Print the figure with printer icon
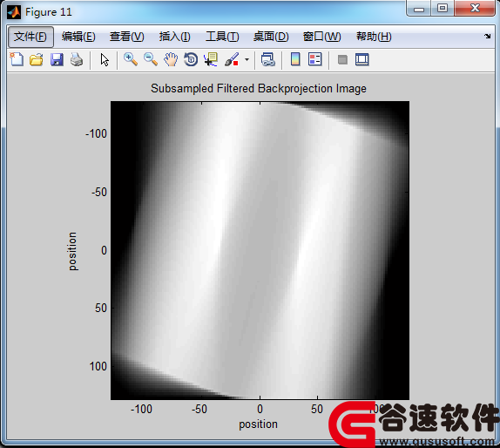 77,59
